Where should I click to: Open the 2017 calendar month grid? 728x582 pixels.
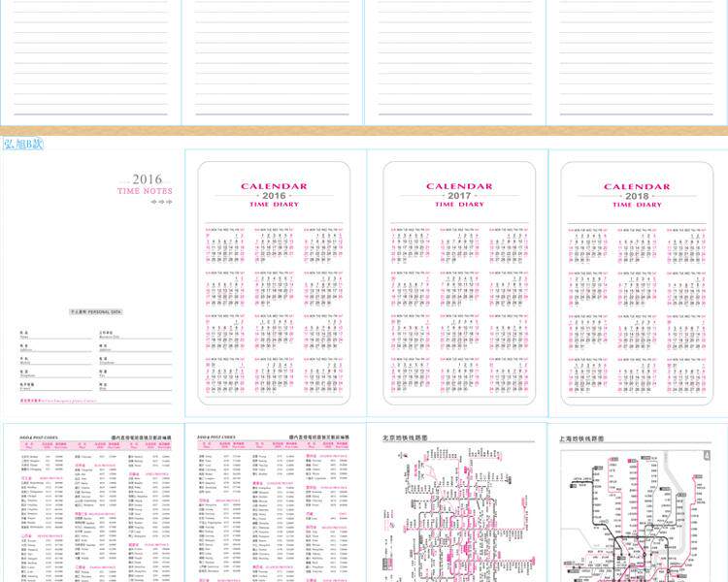point(459,311)
